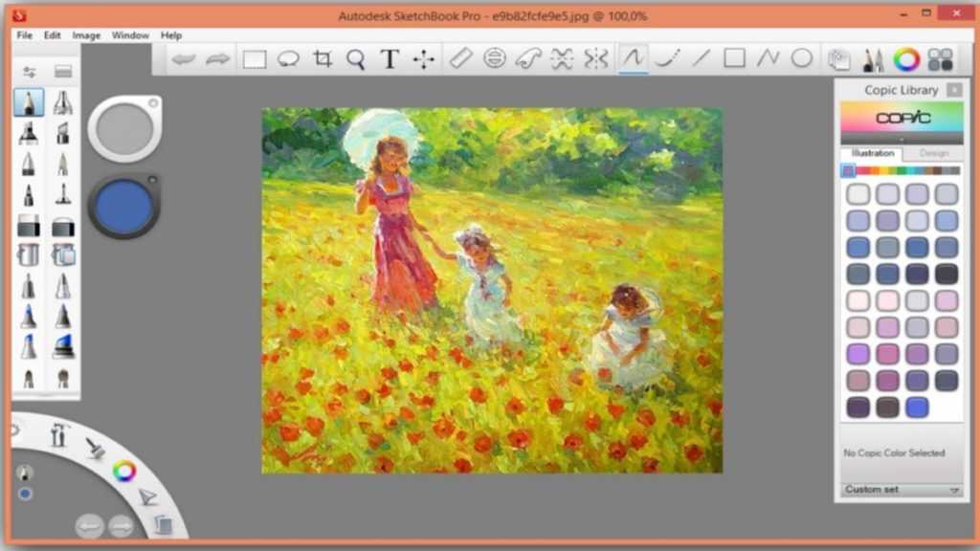The height and width of the screenshot is (551, 980).
Task: Select the lasso selection tool
Action: [x=288, y=59]
